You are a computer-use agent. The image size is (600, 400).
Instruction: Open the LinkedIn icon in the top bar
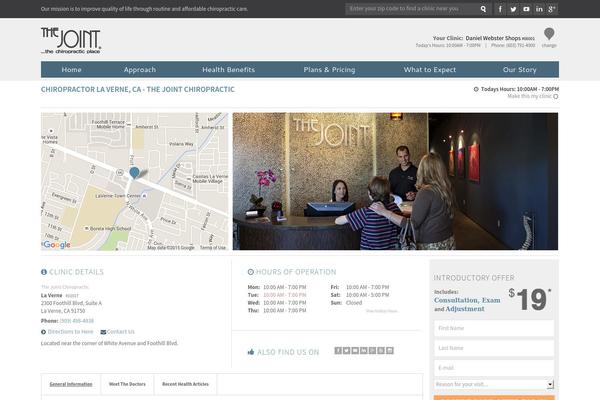(539, 9)
